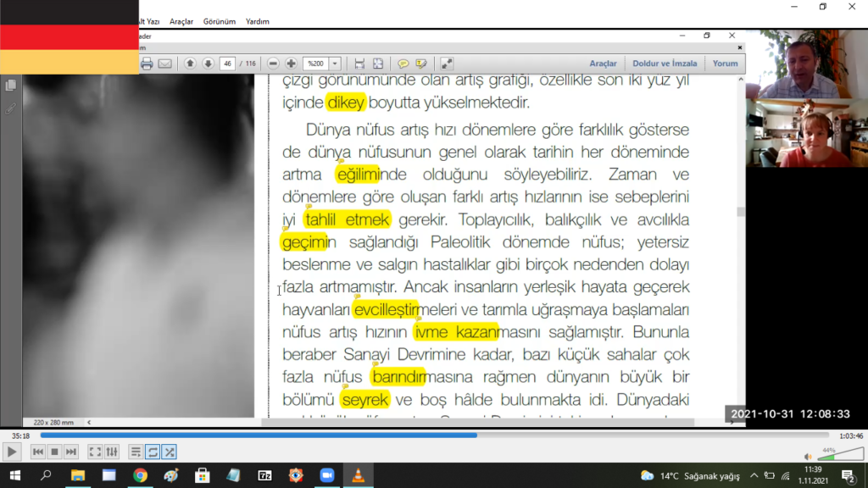868x488 pixels.
Task: Click the horizontal document scrollbar
Action: 478,422
